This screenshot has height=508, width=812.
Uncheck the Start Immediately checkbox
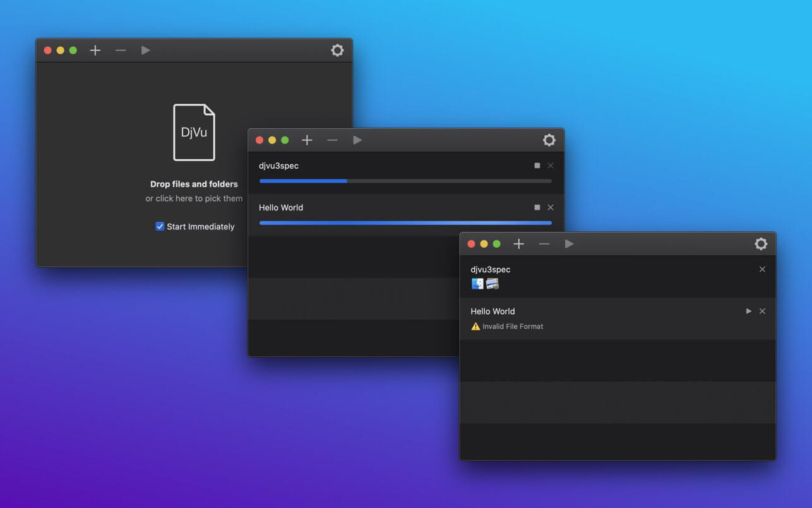pyautogui.click(x=160, y=226)
